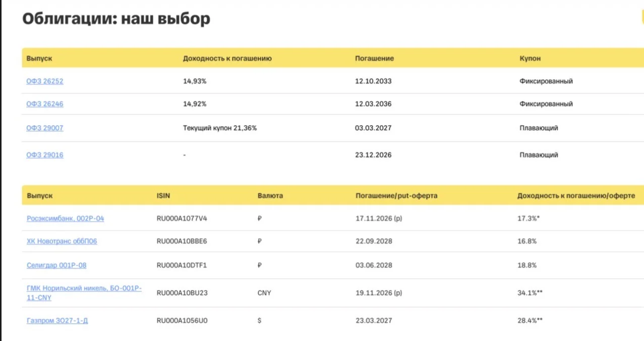Select the Текущий купон 21,36% cell

click(x=220, y=128)
